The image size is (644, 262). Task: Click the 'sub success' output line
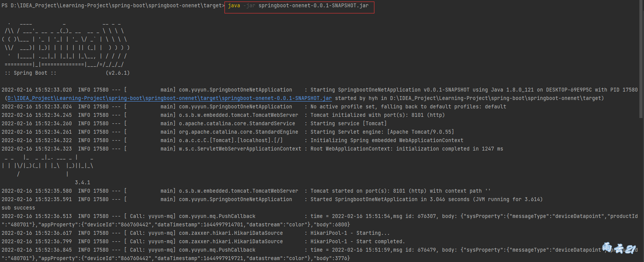[18, 208]
